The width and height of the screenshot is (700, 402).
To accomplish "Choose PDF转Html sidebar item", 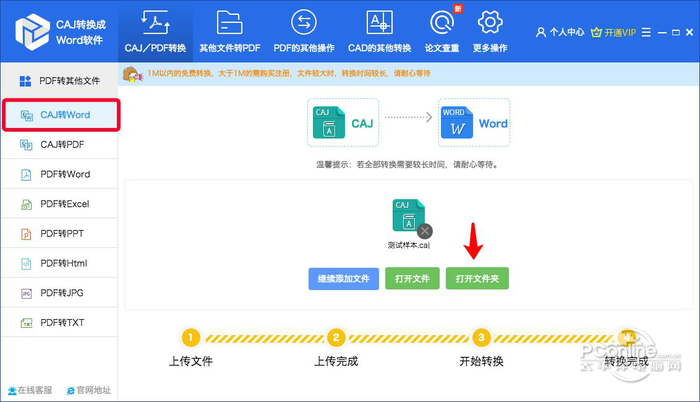I will 59,263.
